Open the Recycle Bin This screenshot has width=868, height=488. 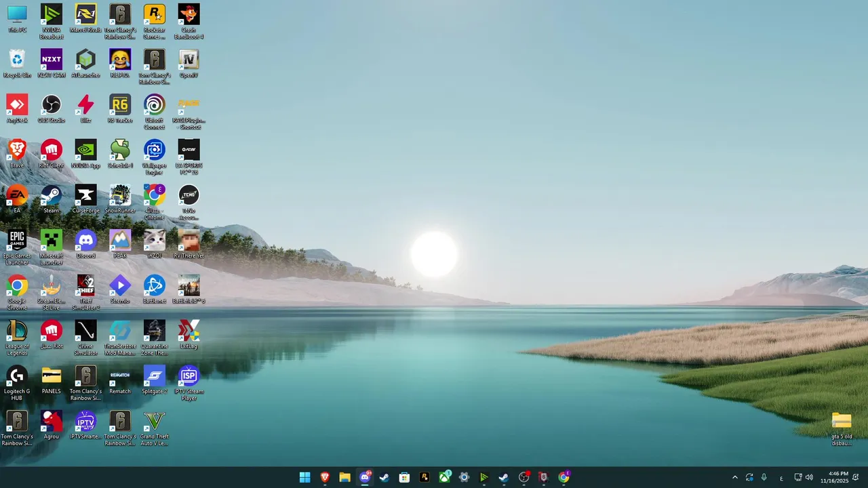17,64
